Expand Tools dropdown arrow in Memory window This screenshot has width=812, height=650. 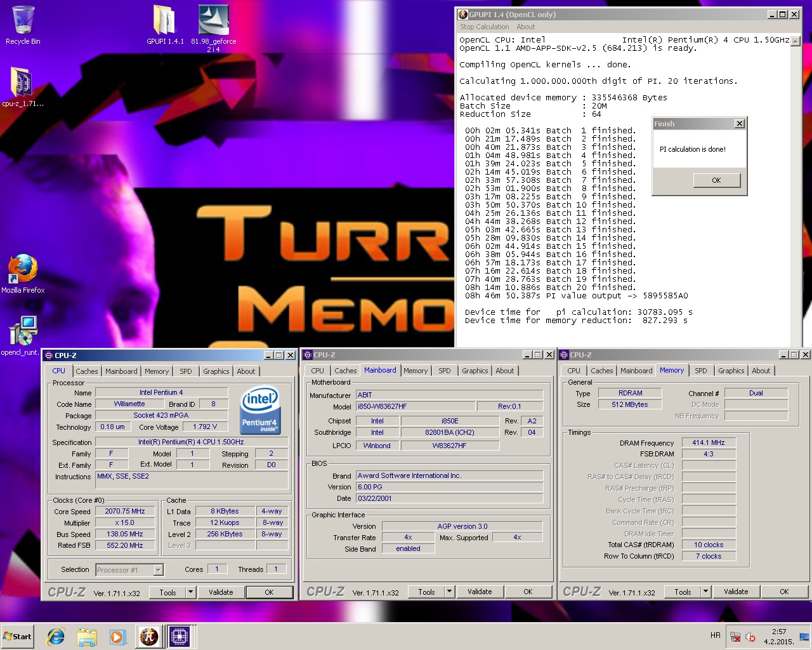coord(705,592)
